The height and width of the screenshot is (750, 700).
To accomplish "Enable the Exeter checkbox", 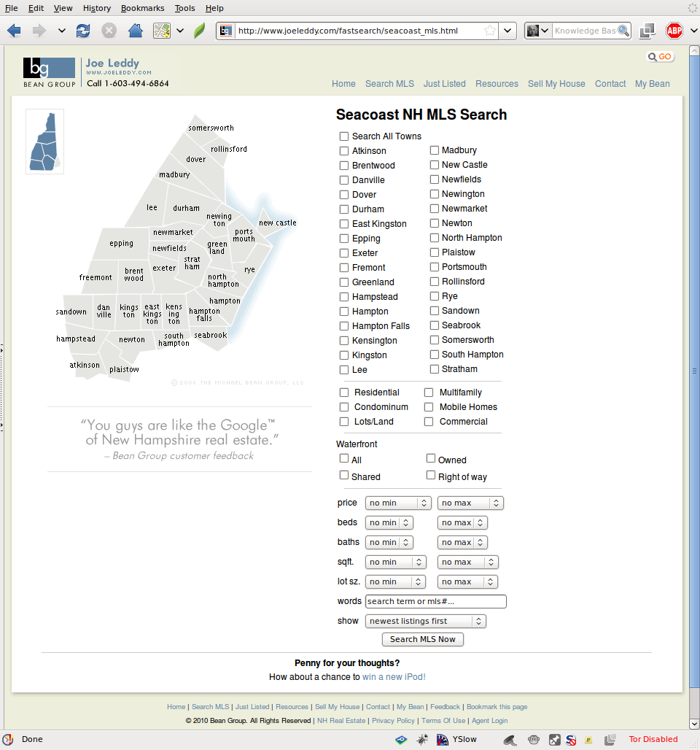I will (x=343, y=253).
